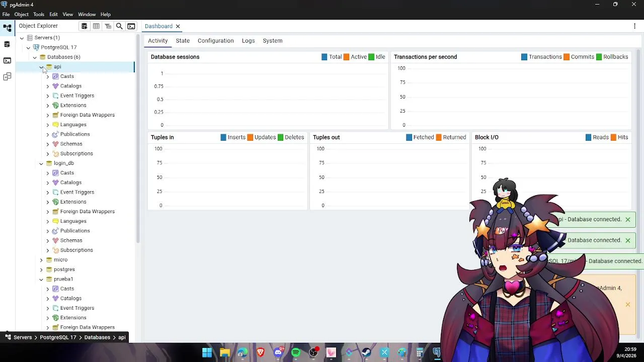Open the Query Tool in Object Explorer toolbar
Image resolution: width=644 pixels, height=362 pixels.
pos(84,26)
